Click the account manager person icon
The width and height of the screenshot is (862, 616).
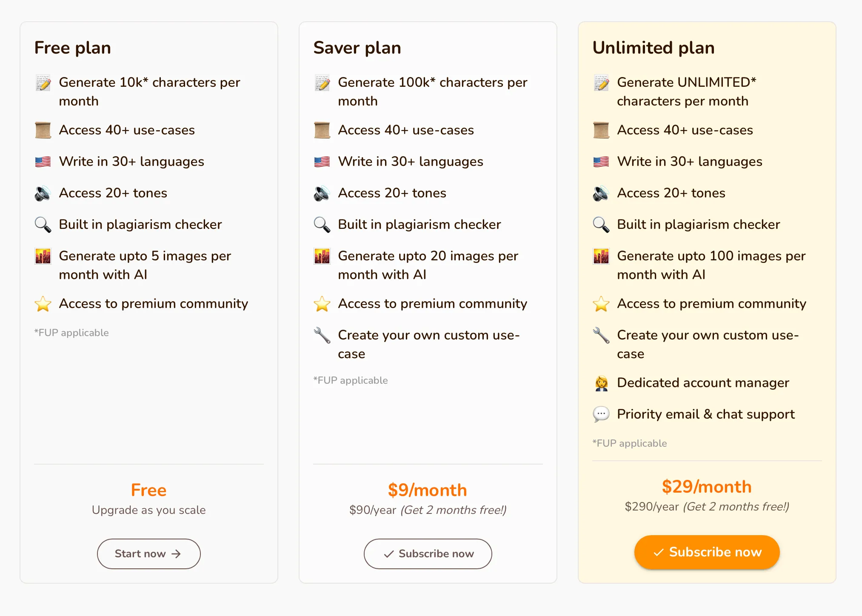point(601,383)
